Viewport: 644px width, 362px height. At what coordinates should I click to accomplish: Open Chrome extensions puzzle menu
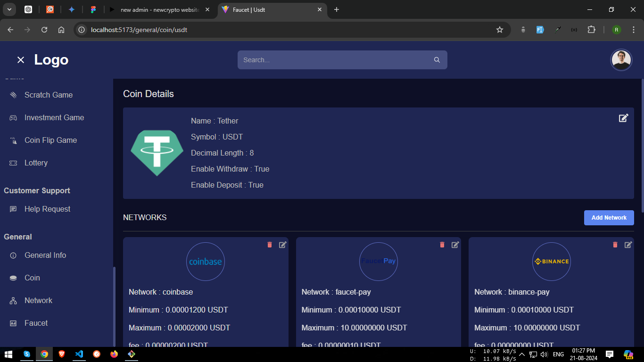[x=591, y=30]
